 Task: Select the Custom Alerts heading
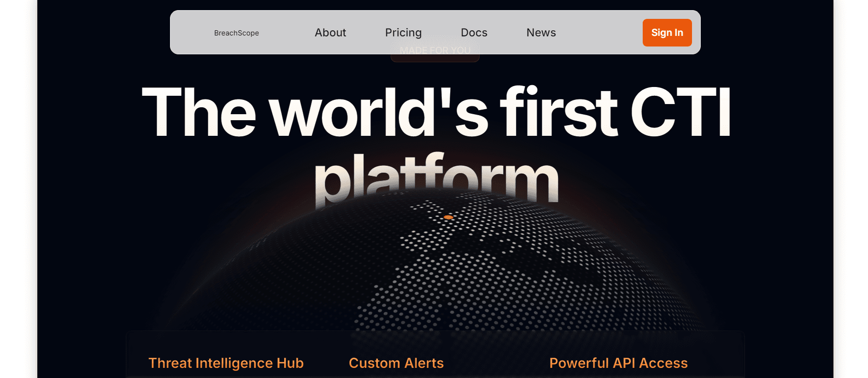(x=396, y=363)
